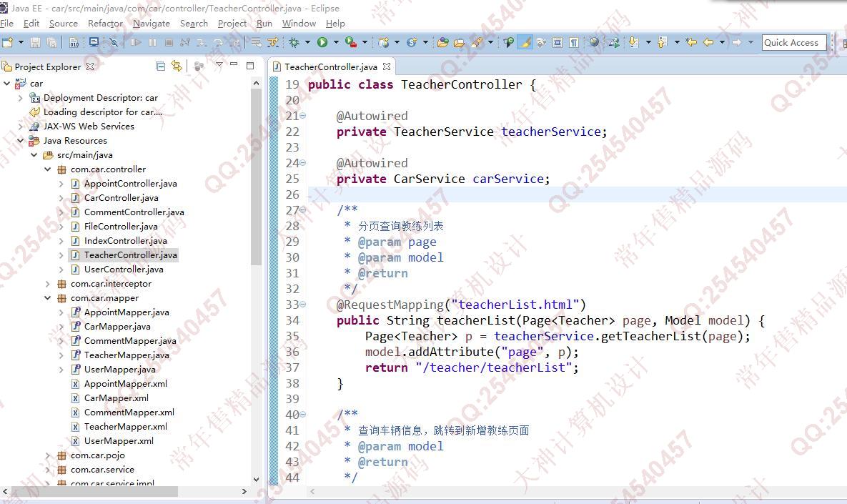This screenshot has height=504, width=847.
Task: Click the Save All toolbar icon
Action: pyautogui.click(x=52, y=42)
